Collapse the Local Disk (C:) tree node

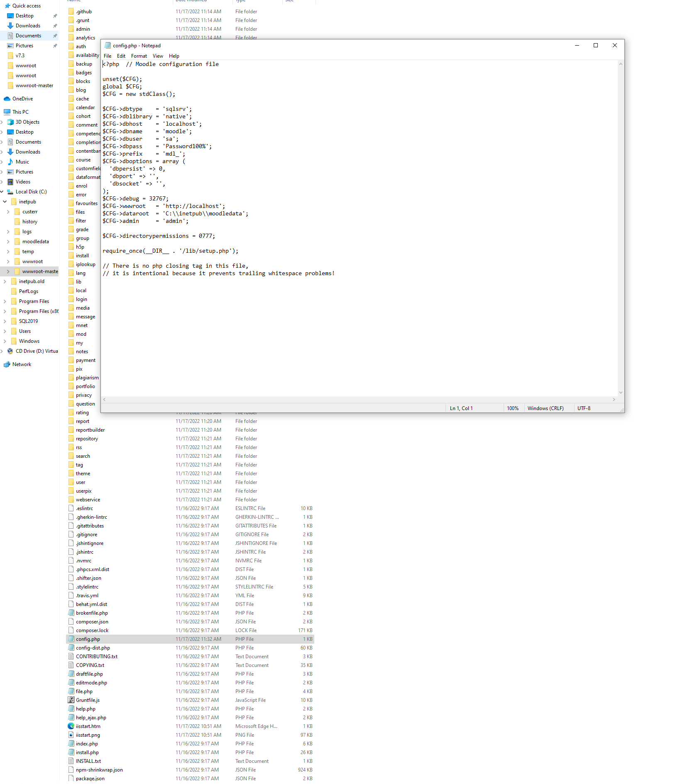tap(2, 192)
